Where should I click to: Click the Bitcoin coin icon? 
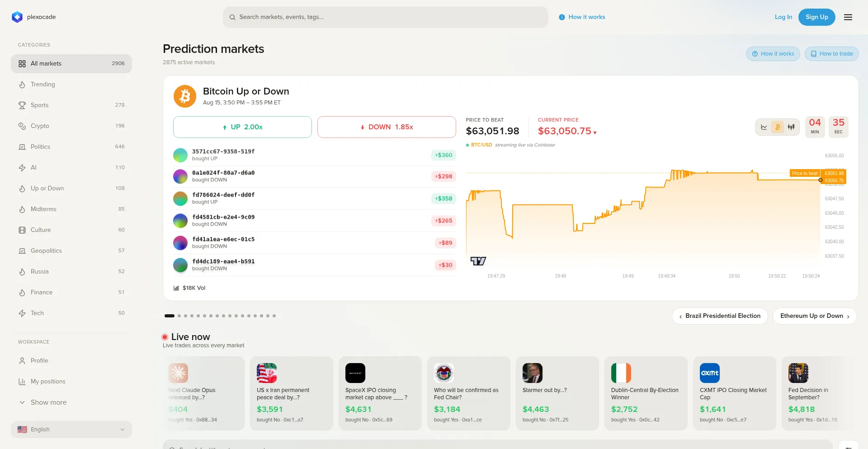point(185,96)
